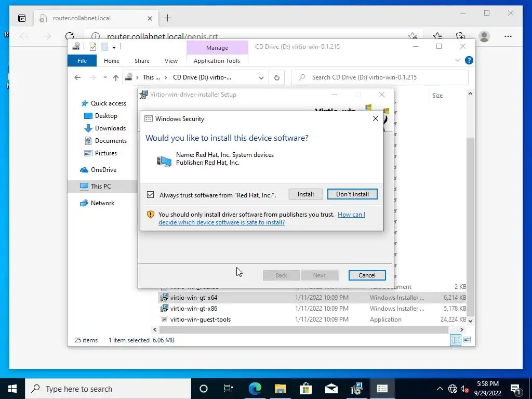
Task: Switch to the Share ribbon tab
Action: (142, 61)
